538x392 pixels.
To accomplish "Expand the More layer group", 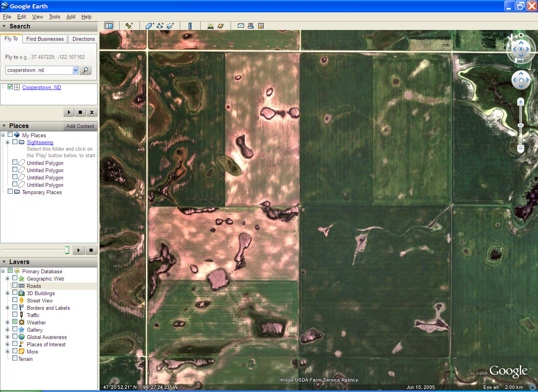I will (7, 352).
